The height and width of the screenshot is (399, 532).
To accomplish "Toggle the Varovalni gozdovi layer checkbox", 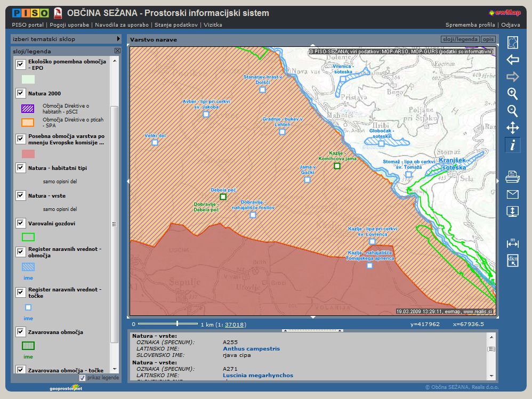I will tap(21, 223).
